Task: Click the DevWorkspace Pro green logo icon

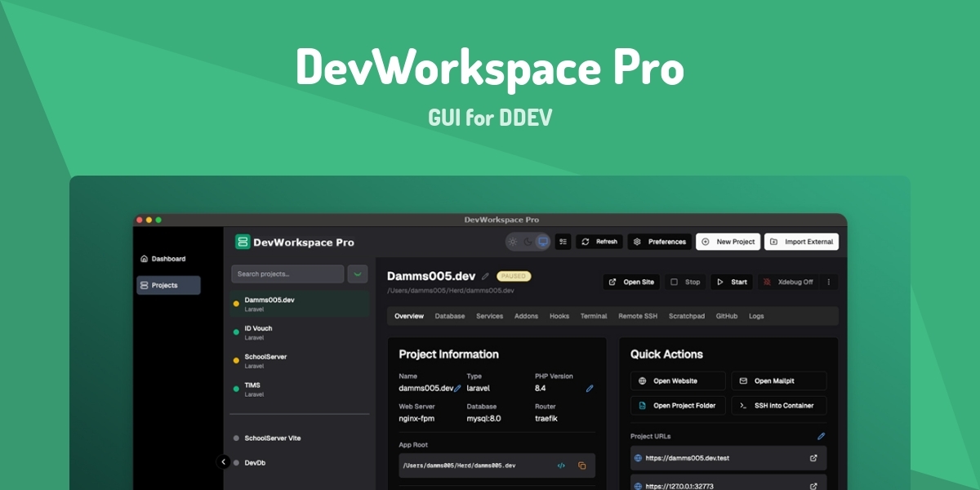Action: 243,242
